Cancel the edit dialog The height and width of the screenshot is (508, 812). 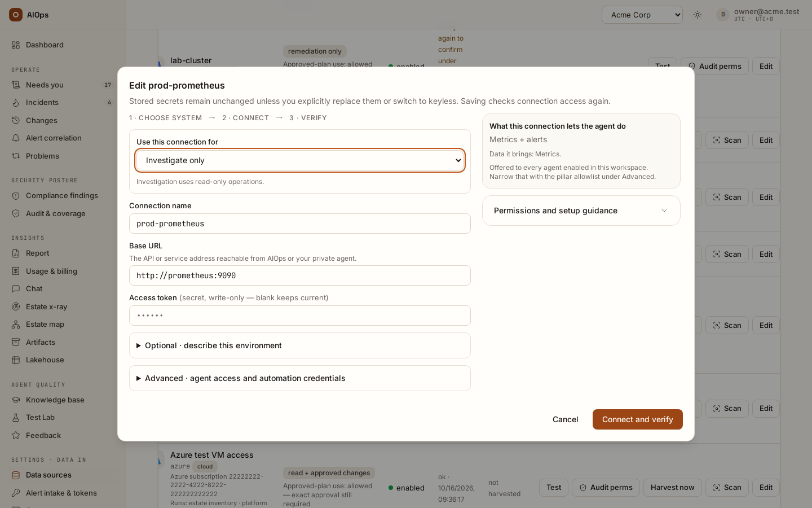pos(565,419)
